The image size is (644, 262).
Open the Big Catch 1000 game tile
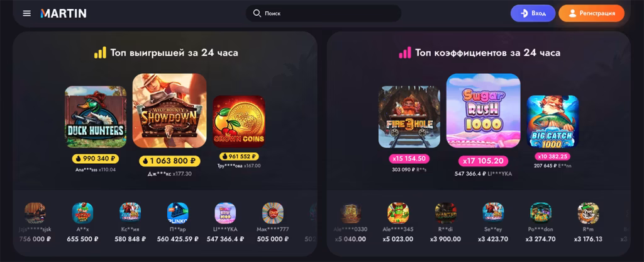(552, 122)
